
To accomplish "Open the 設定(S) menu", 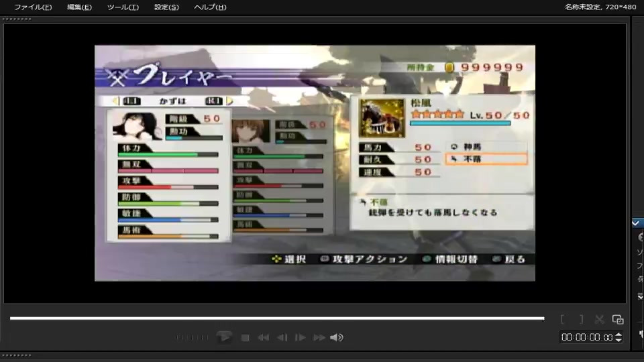I will tap(166, 7).
